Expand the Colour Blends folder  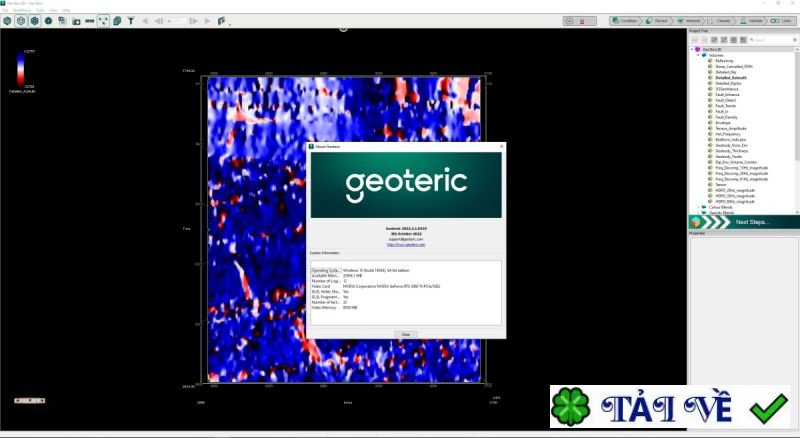[698, 207]
